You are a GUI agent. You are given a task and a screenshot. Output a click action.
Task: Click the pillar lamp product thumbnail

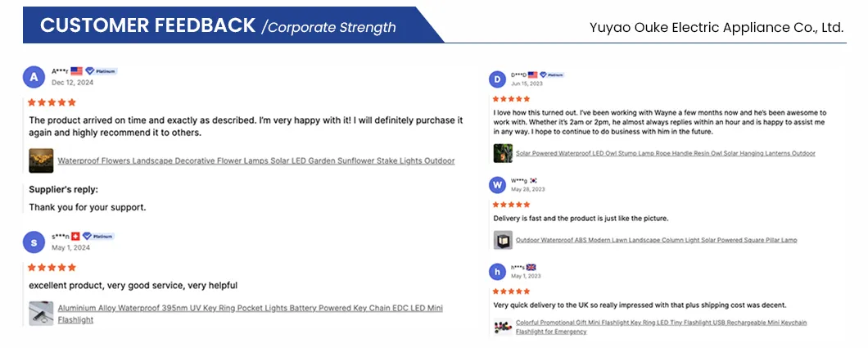[502, 240]
